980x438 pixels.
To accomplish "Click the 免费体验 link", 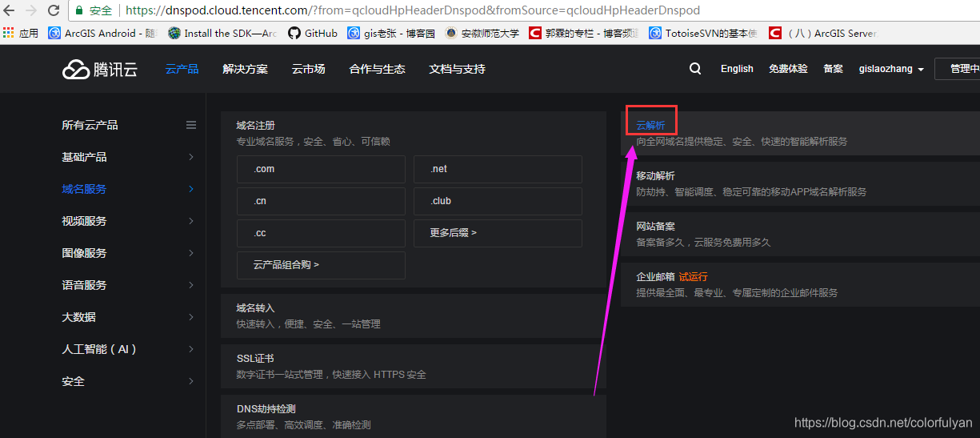I will point(788,69).
